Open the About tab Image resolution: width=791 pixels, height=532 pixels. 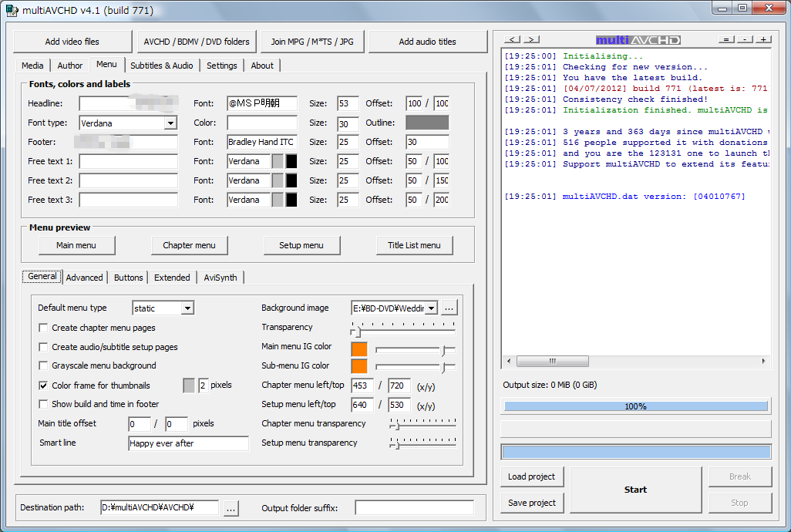point(262,66)
